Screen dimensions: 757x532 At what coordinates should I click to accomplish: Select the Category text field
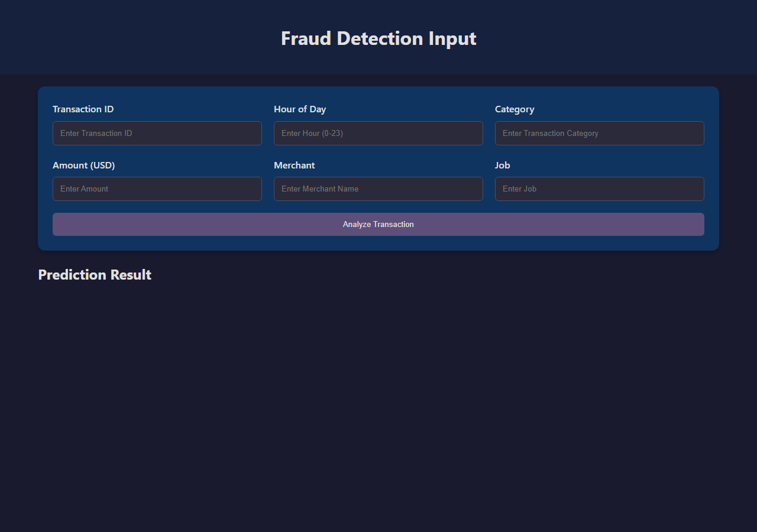click(600, 133)
